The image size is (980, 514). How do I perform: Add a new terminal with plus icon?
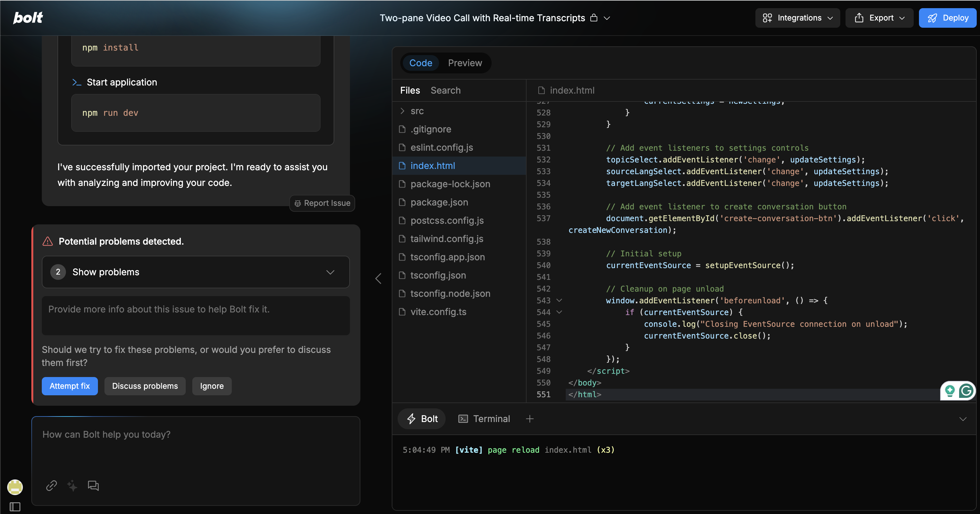pos(530,418)
